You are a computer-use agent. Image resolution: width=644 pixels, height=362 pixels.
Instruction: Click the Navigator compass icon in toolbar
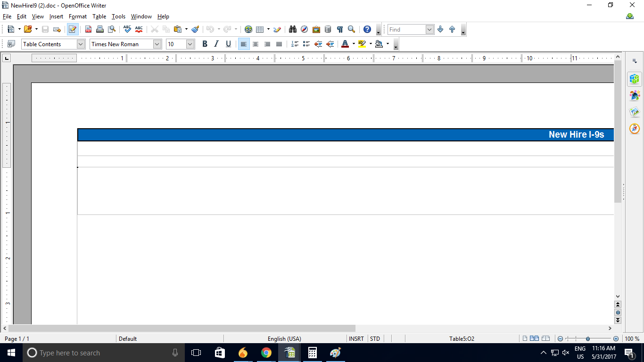(305, 29)
